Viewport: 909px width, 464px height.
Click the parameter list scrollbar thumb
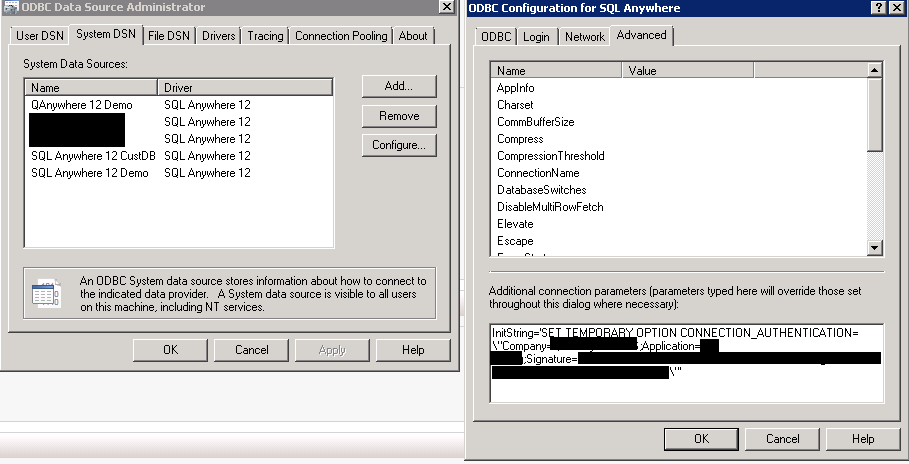pos(875,115)
